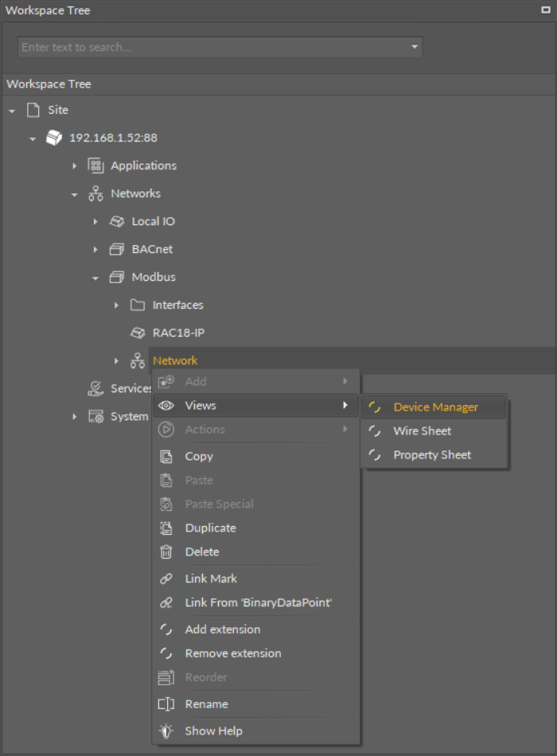Expand the Interfaces folder node
The image size is (557, 756).
[116, 306]
